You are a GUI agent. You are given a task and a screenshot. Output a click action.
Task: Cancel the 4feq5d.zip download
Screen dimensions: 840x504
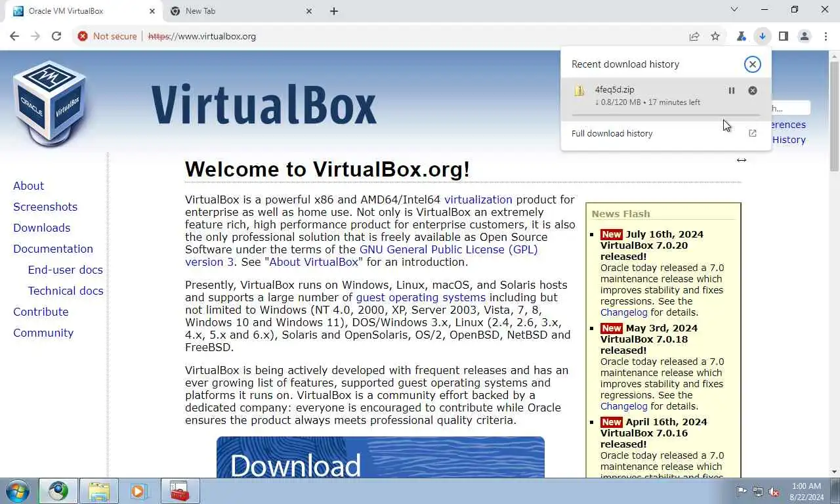[x=753, y=91]
